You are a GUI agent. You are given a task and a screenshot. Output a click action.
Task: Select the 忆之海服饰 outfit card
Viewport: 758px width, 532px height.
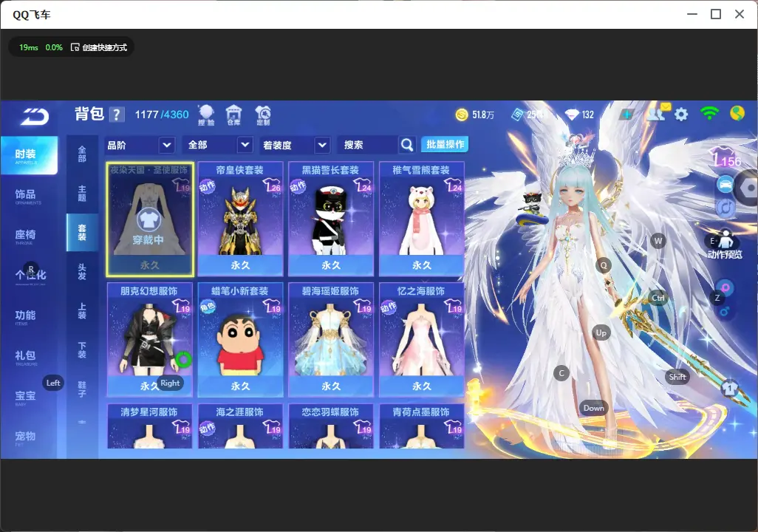422,339
